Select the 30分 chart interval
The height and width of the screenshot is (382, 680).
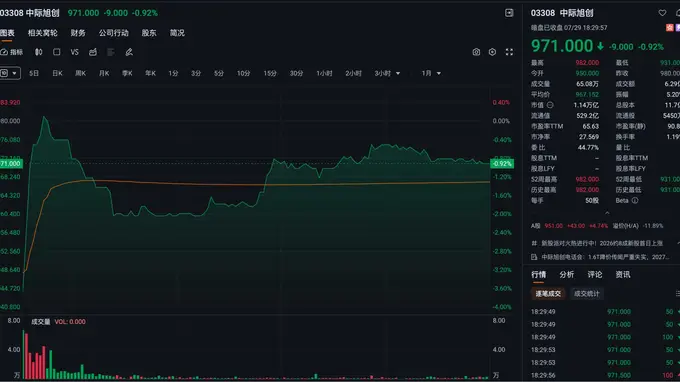tap(296, 73)
